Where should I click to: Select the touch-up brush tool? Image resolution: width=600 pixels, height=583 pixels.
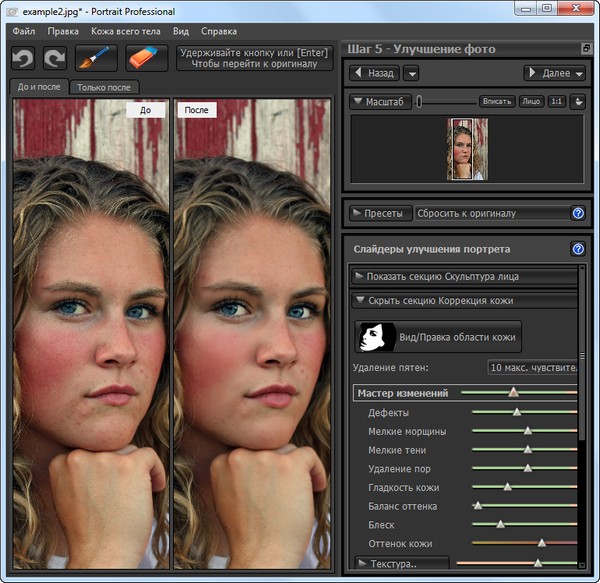97,58
